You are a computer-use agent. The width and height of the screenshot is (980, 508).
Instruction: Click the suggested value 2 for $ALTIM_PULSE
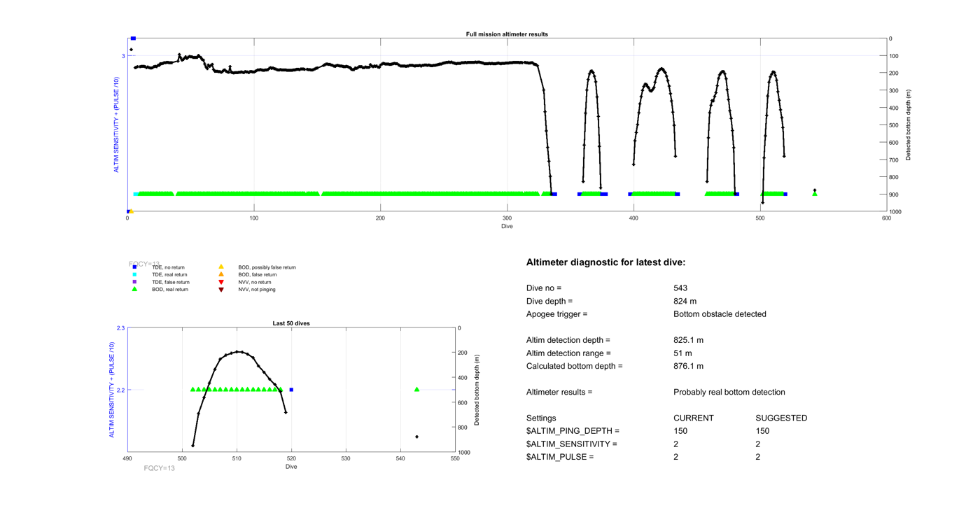pos(758,457)
